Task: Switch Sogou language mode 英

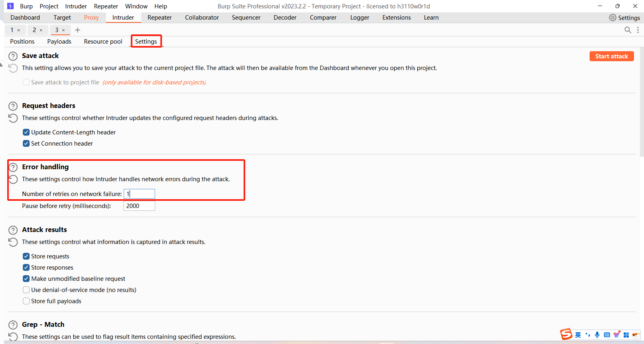Action: click(x=578, y=335)
